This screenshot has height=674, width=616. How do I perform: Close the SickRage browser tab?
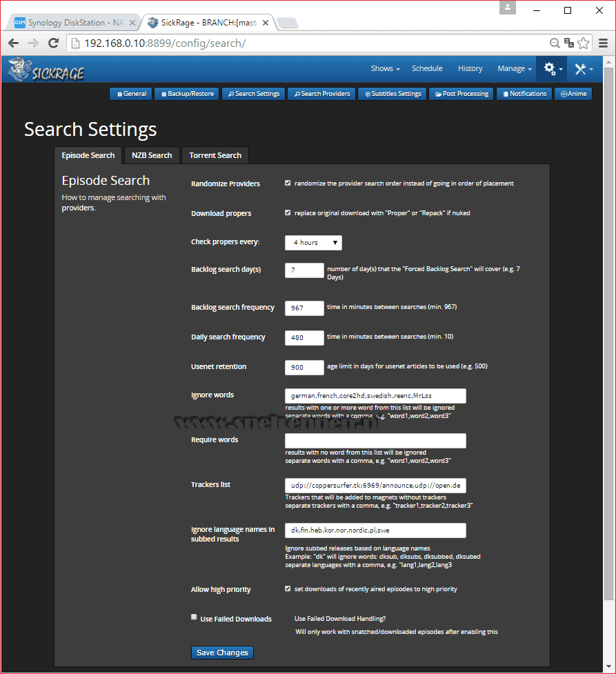pos(266,23)
